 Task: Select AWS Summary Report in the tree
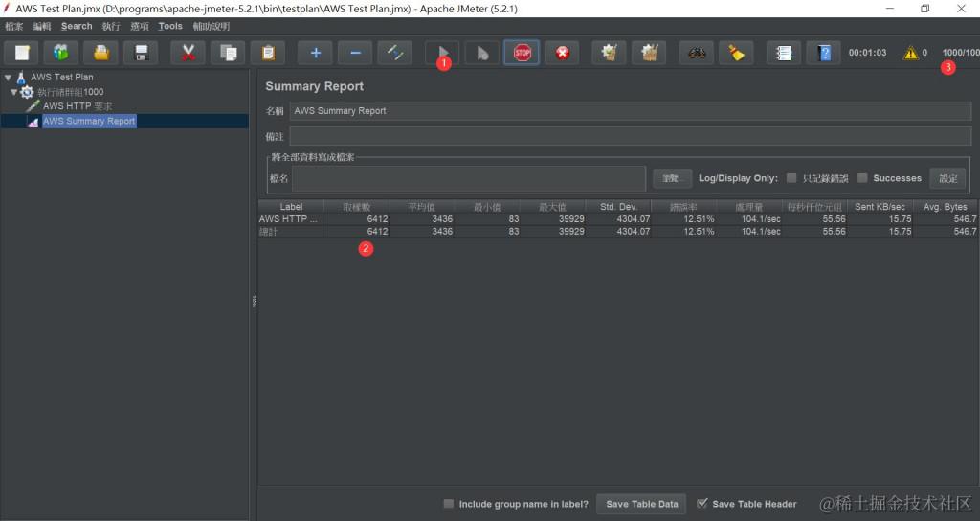click(89, 122)
